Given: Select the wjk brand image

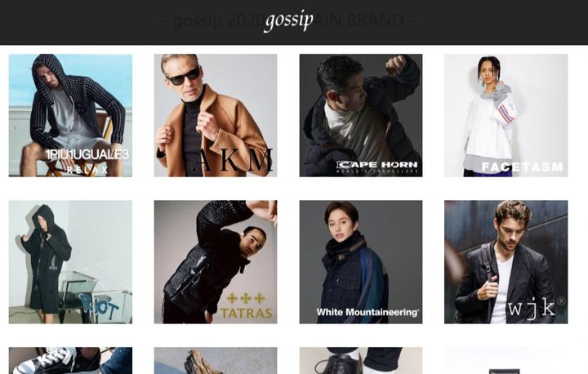Looking at the screenshot, I should [506, 262].
